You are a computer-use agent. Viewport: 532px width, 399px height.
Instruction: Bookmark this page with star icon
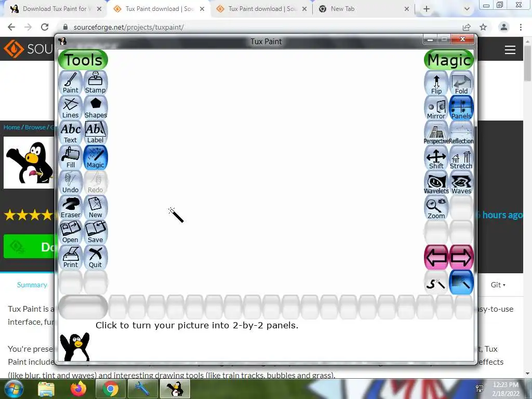click(x=483, y=27)
